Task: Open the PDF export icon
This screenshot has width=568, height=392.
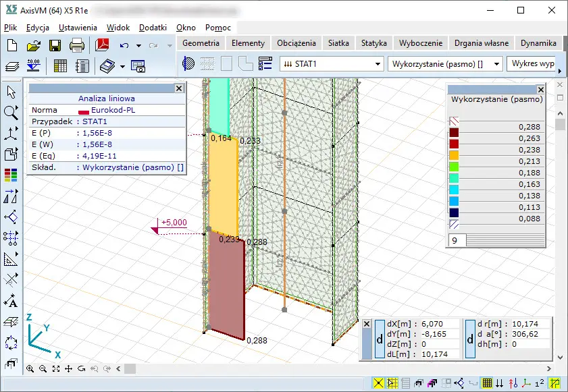Action: pyautogui.click(x=102, y=46)
